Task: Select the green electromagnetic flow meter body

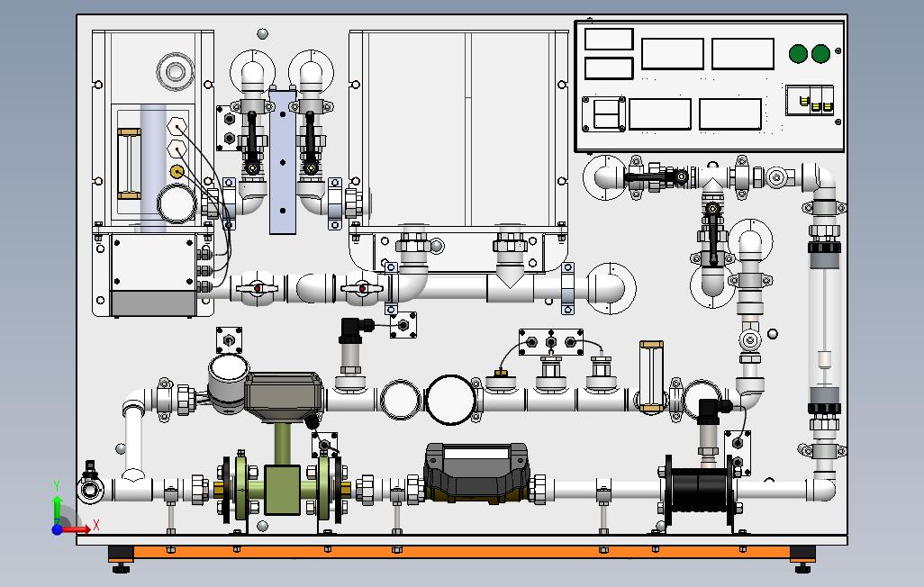Action: click(282, 489)
